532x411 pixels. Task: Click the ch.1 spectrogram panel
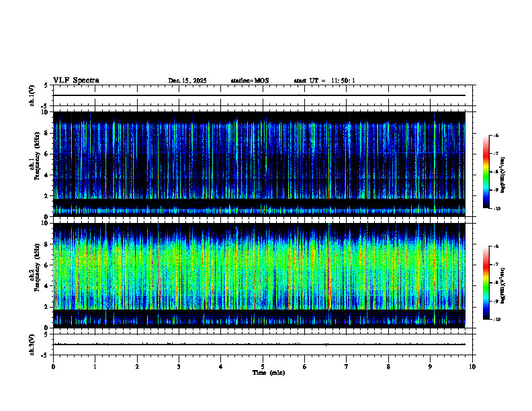point(259,164)
